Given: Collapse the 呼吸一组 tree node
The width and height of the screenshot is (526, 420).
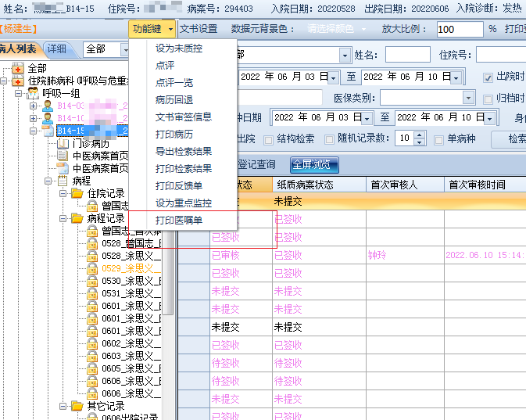Looking at the screenshot, I should point(18,93).
